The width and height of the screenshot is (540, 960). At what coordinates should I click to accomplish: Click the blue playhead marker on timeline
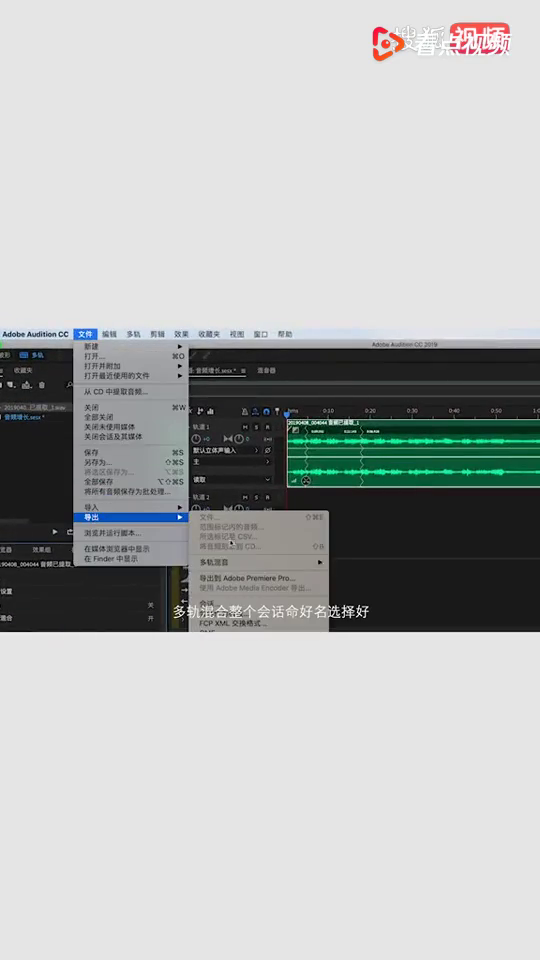[287, 414]
